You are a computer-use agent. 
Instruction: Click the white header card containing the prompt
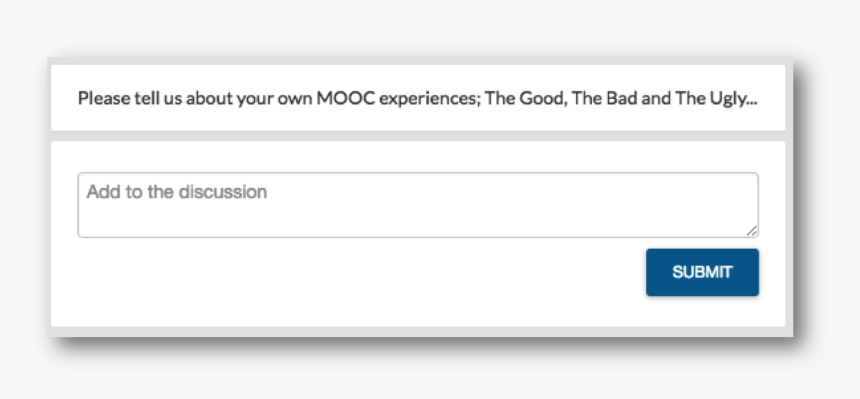tap(418, 98)
